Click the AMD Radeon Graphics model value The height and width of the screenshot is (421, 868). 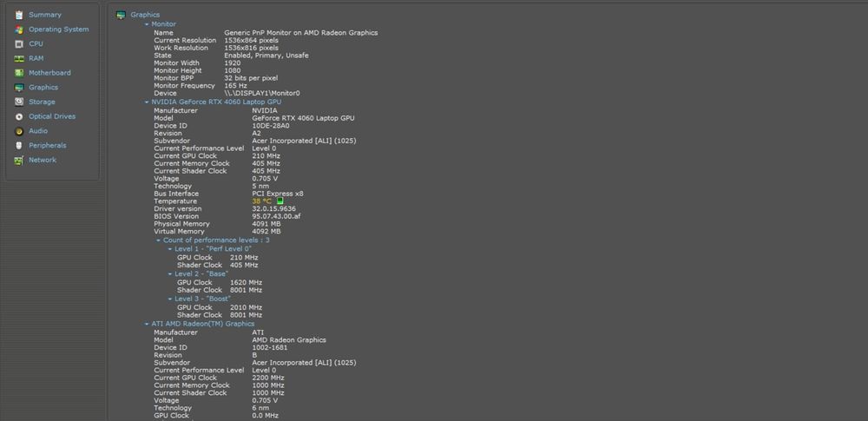pyautogui.click(x=289, y=340)
